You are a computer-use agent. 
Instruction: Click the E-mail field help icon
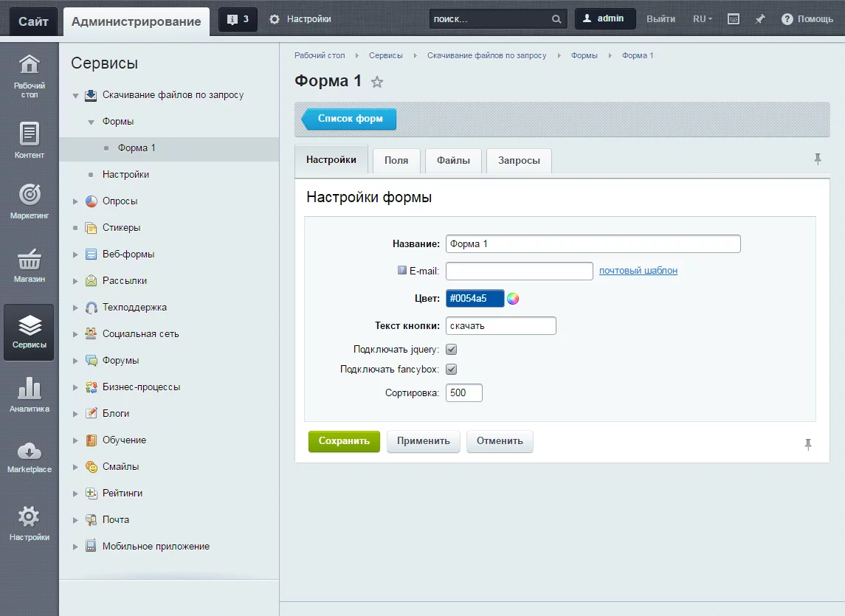point(402,271)
